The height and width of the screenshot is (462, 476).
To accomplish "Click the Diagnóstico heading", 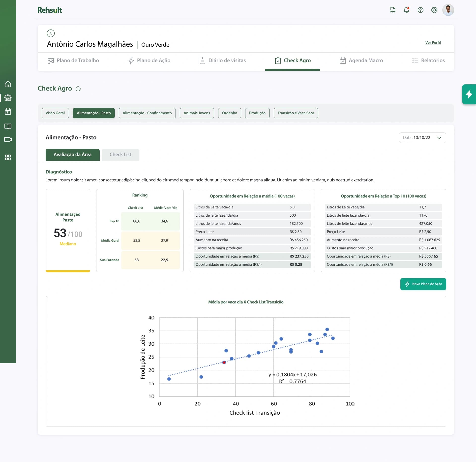I will point(59,172).
